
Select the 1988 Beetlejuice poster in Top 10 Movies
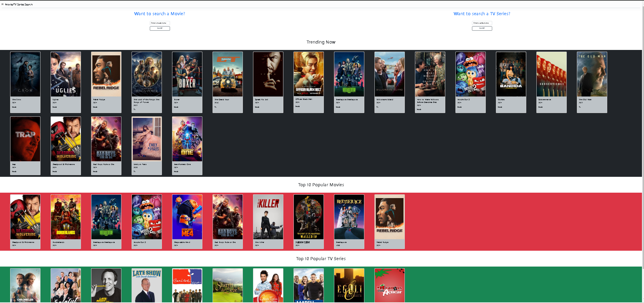point(349,217)
